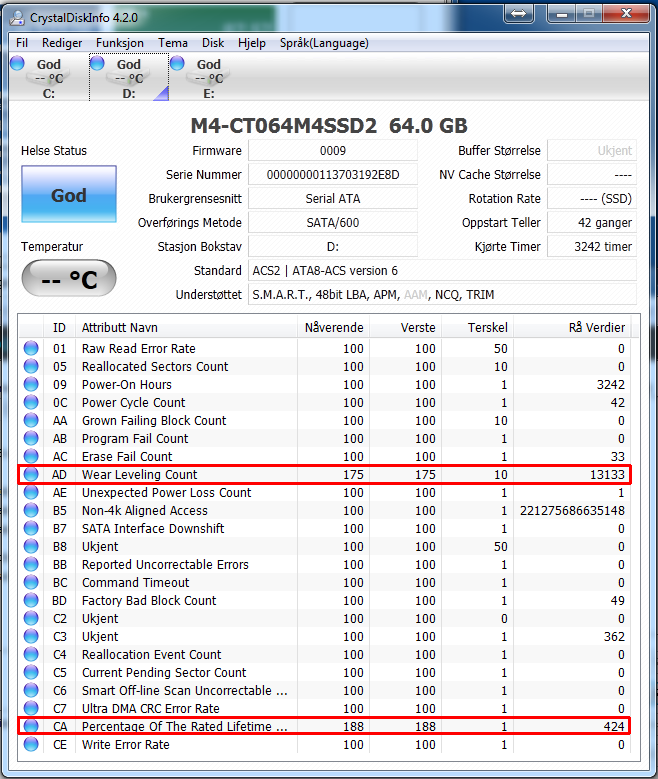This screenshot has height=779, width=658.
Task: Click the CrystalDiskInfo title bar icon
Action: point(17,18)
